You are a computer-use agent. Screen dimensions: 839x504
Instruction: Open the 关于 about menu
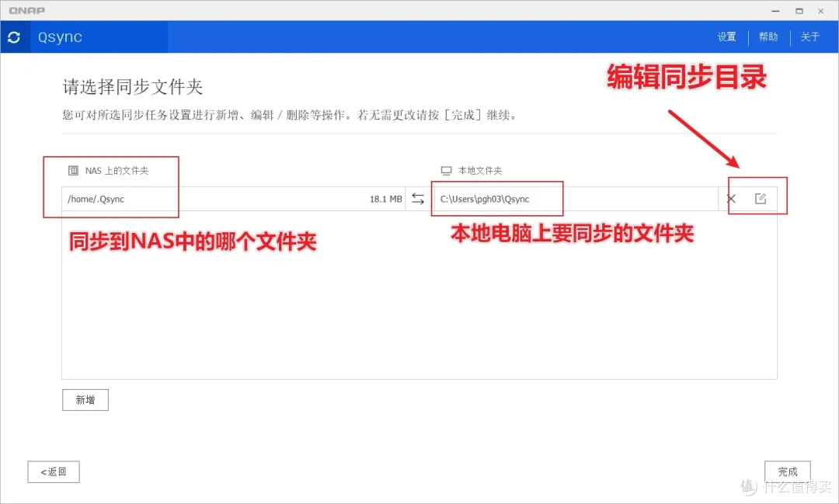click(810, 37)
